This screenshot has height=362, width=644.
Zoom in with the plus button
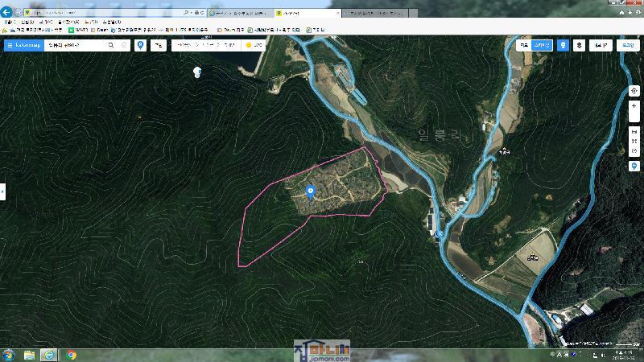click(634, 106)
